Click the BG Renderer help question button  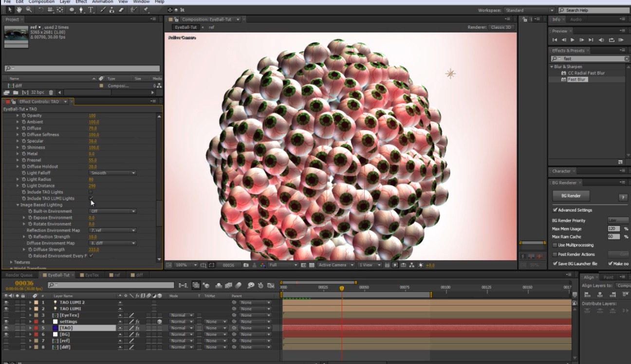(x=622, y=198)
